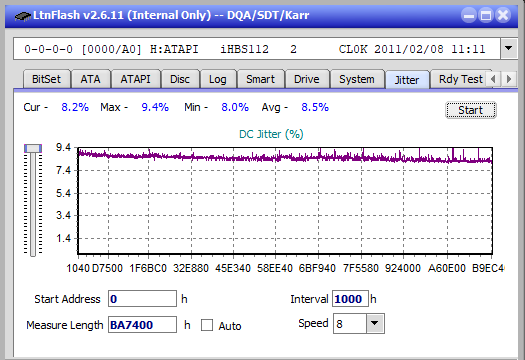Open the Drive tab

pos(307,79)
